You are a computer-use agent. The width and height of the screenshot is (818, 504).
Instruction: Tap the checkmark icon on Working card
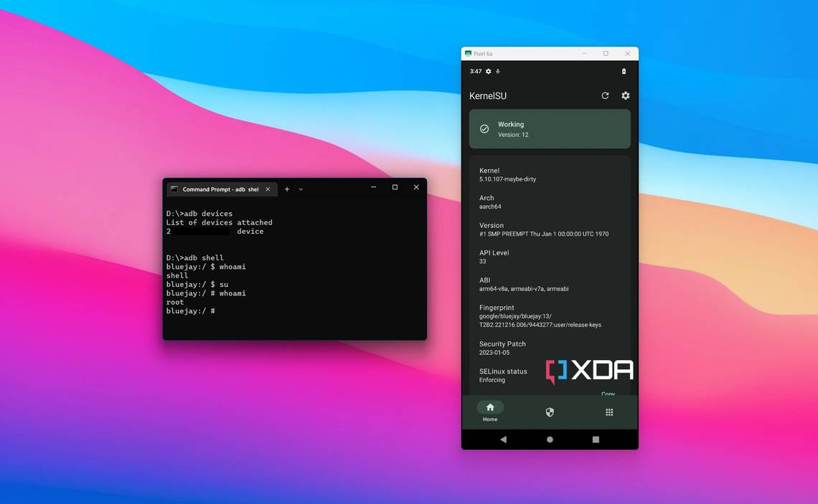tap(484, 129)
